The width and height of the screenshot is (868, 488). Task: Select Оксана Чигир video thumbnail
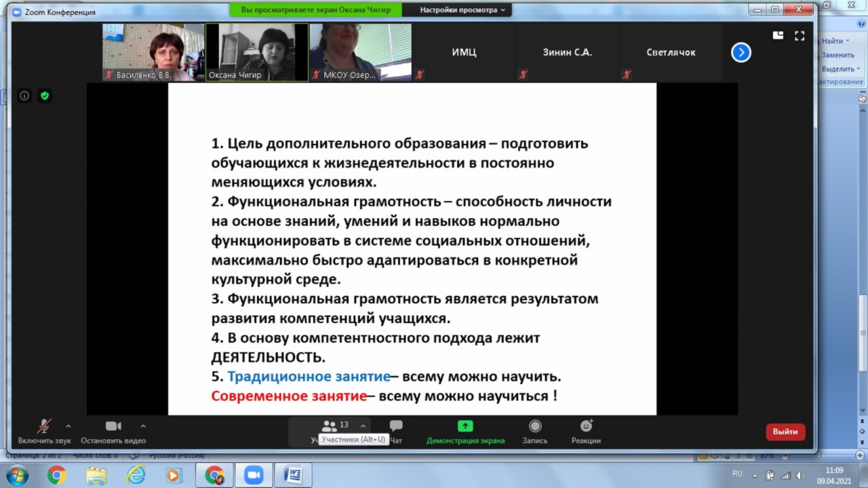pos(257,52)
